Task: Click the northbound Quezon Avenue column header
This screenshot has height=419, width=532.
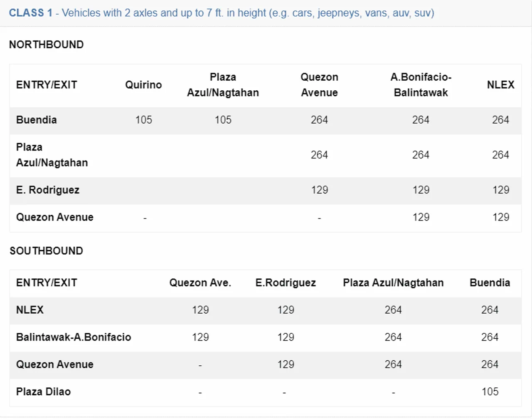Action: click(x=319, y=85)
